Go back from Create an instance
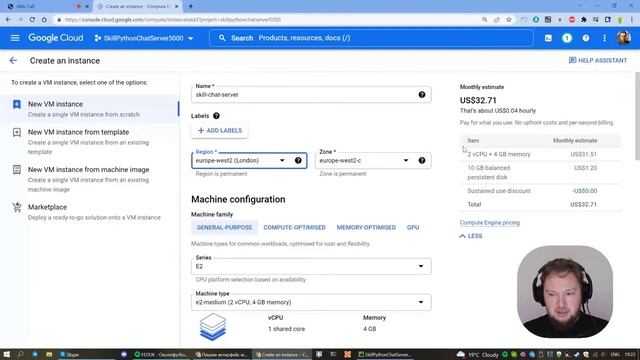 (x=13, y=60)
